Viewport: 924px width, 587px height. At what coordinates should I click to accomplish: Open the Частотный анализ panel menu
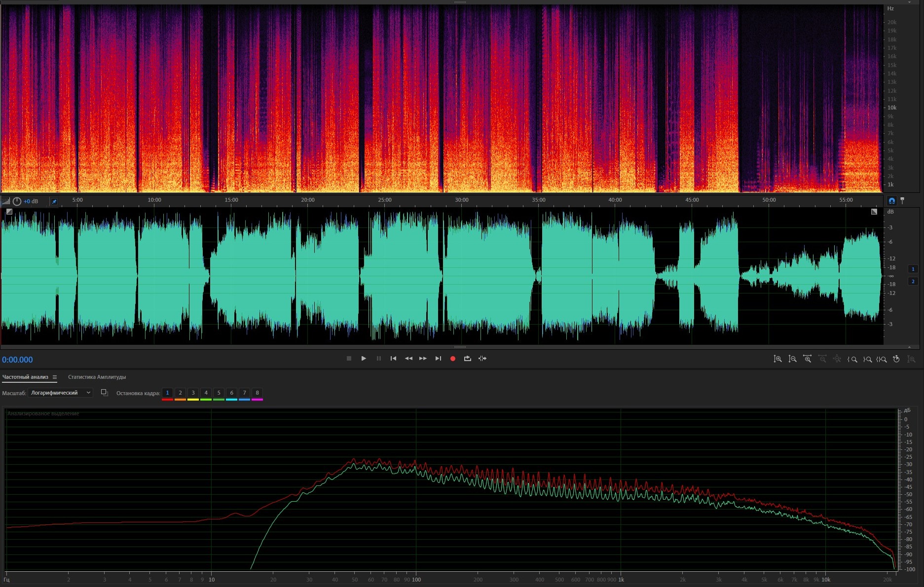55,377
